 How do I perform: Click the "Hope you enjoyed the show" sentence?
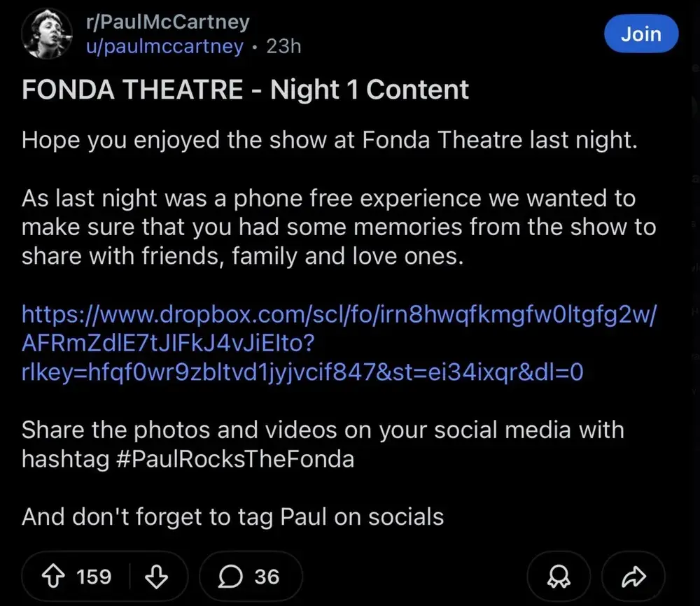330,140
